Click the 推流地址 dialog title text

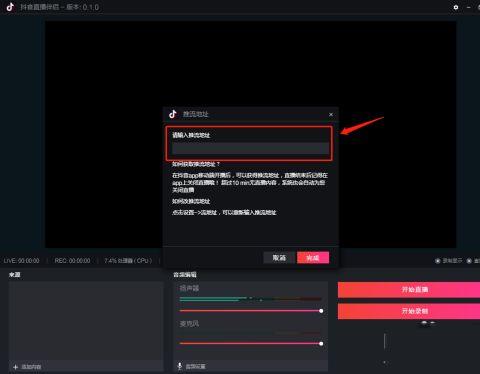coord(196,114)
